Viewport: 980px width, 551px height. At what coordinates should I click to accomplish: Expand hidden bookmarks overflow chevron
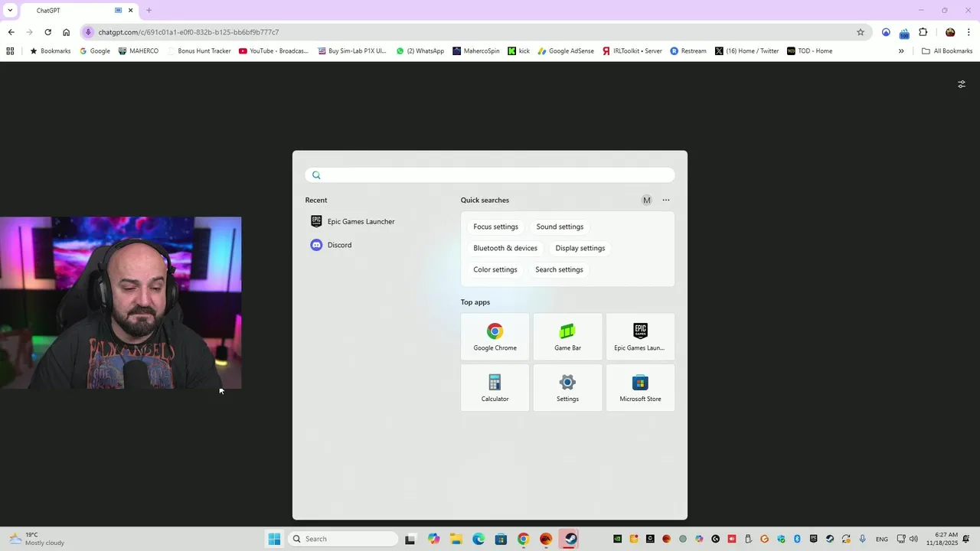click(901, 51)
